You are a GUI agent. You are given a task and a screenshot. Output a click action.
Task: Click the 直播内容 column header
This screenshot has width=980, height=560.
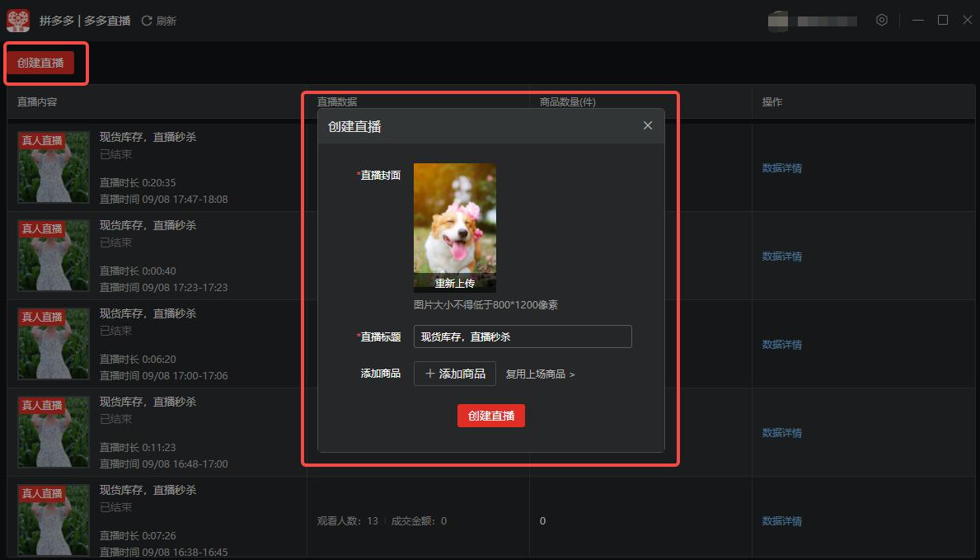point(37,101)
